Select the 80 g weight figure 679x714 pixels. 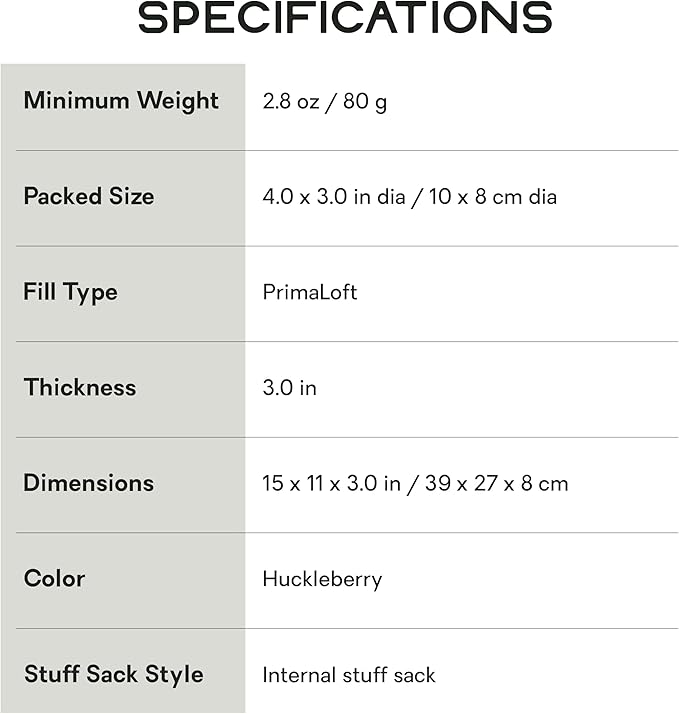click(x=365, y=102)
